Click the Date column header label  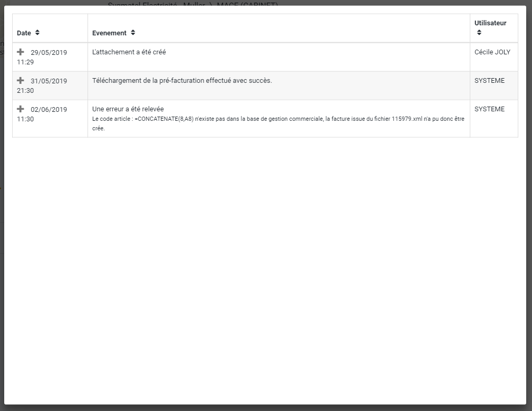24,33
